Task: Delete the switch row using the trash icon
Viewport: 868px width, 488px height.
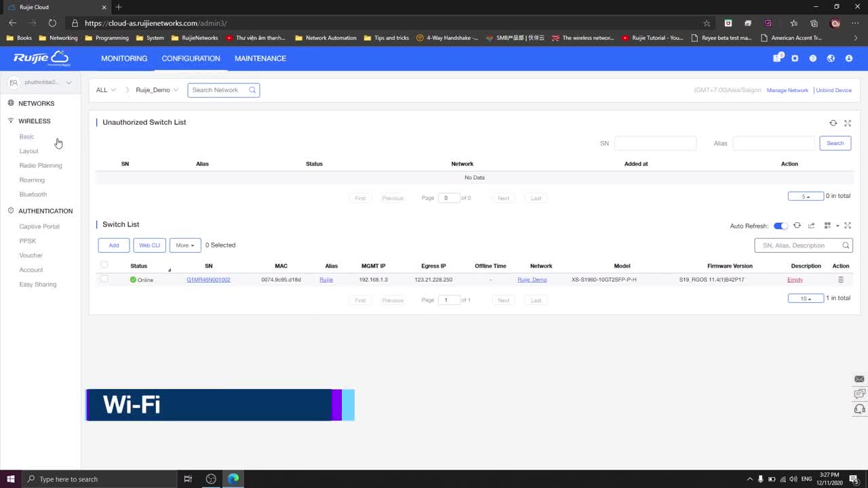Action: [x=841, y=279]
